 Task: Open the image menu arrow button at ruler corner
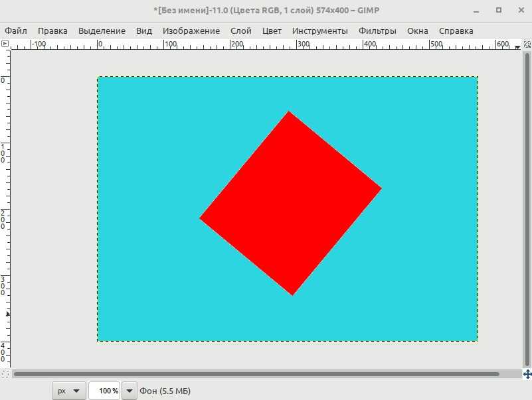point(5,44)
